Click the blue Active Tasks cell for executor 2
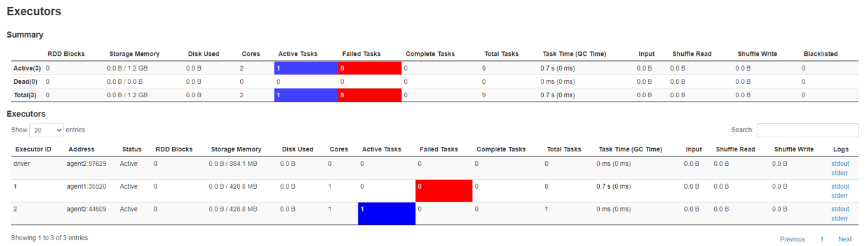This screenshot has width=868, height=246. point(386,214)
